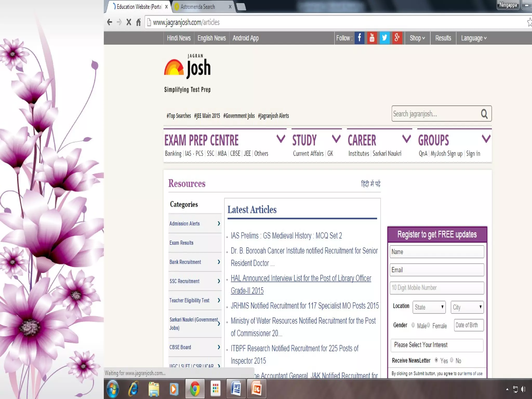Expand the Study section chevron
Screen dimensions: 532x399
click(x=336, y=139)
